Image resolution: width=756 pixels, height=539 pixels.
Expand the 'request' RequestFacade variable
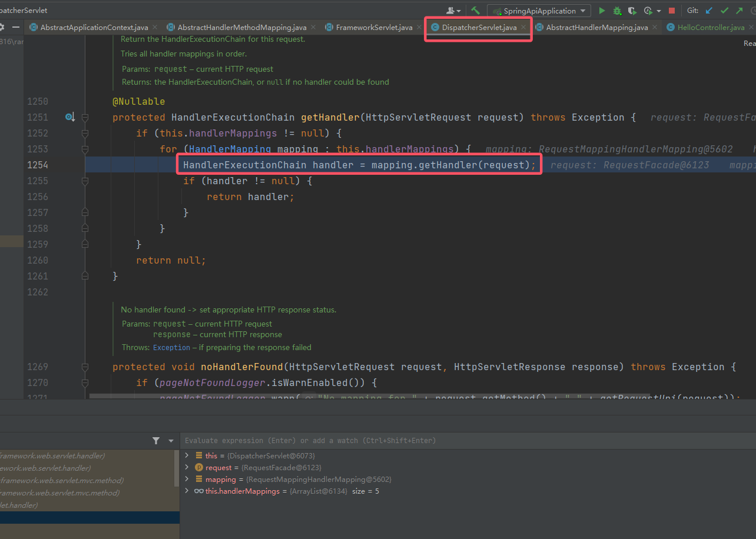point(187,468)
